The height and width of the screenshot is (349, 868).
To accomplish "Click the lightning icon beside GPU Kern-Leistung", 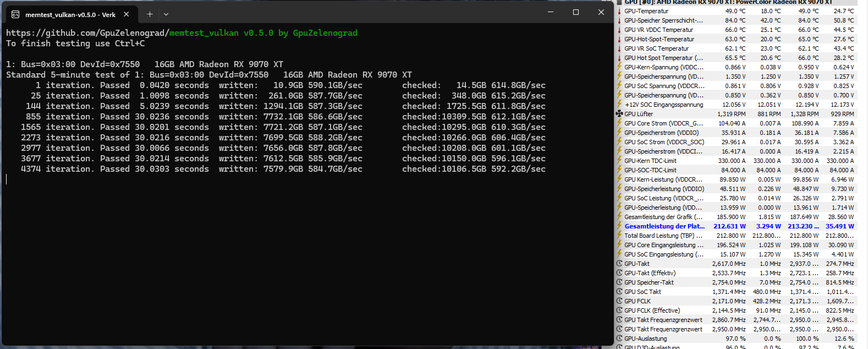I will [619, 179].
